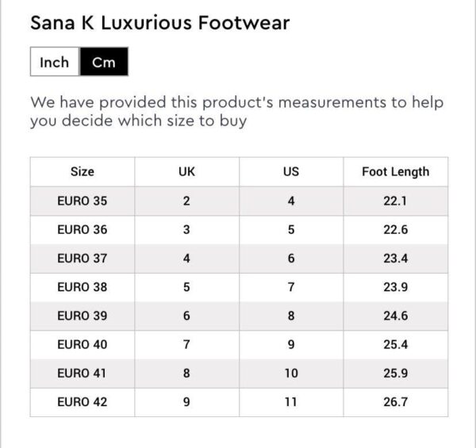Viewport: 476px width, 448px height.
Task: Click the UK column header
Action: pos(186,171)
